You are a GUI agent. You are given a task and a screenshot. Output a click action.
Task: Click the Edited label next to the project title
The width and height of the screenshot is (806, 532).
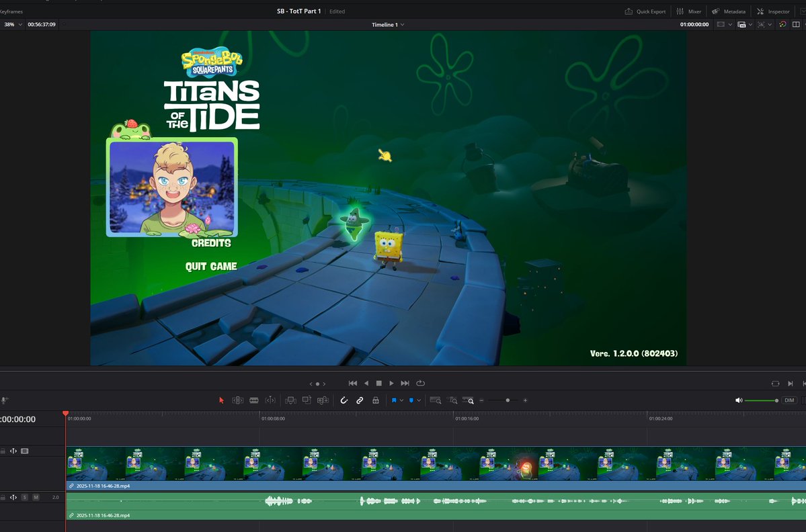point(336,11)
